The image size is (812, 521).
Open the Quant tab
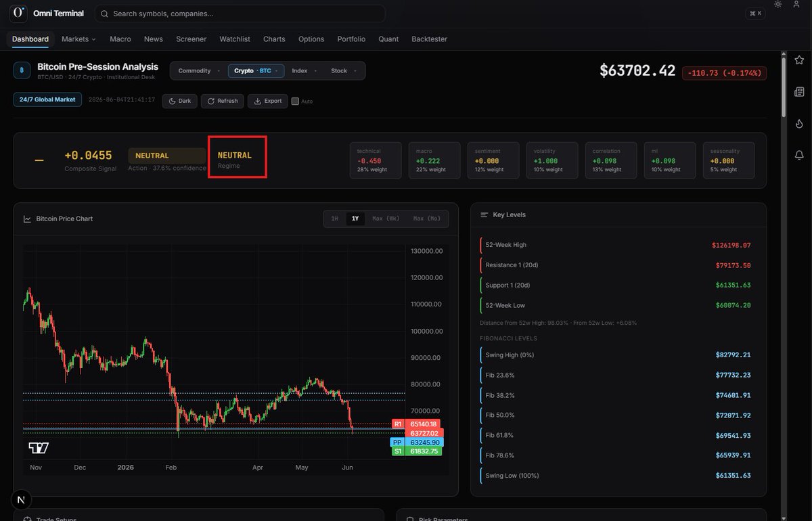coord(388,39)
